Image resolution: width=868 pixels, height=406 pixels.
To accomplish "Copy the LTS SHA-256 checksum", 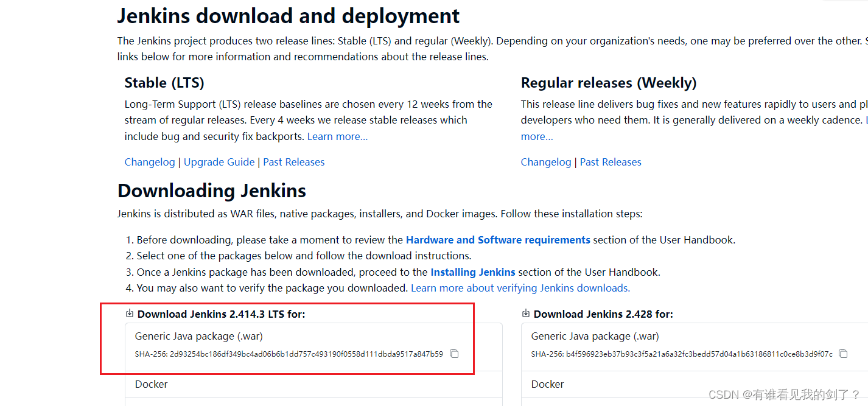I will click(454, 354).
